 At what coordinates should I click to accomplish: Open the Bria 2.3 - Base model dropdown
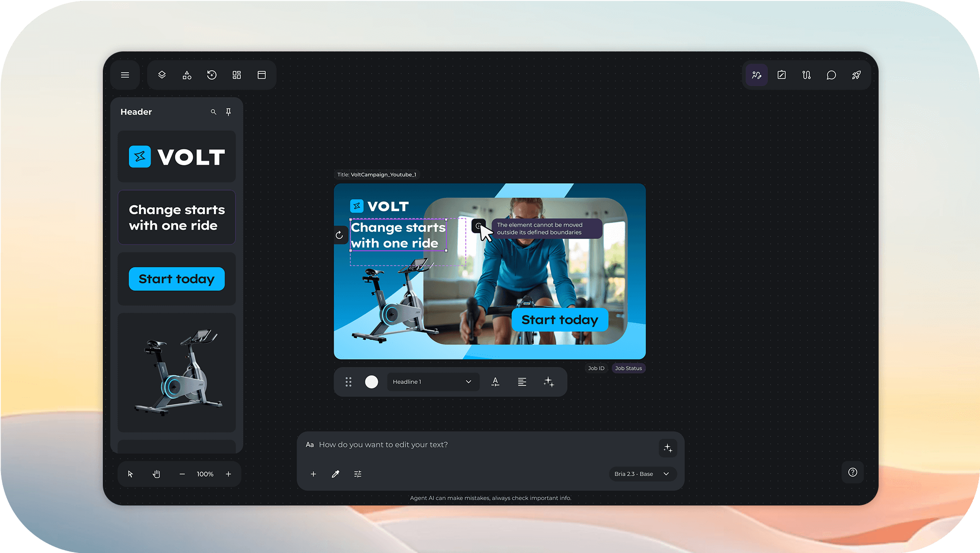pyautogui.click(x=643, y=474)
